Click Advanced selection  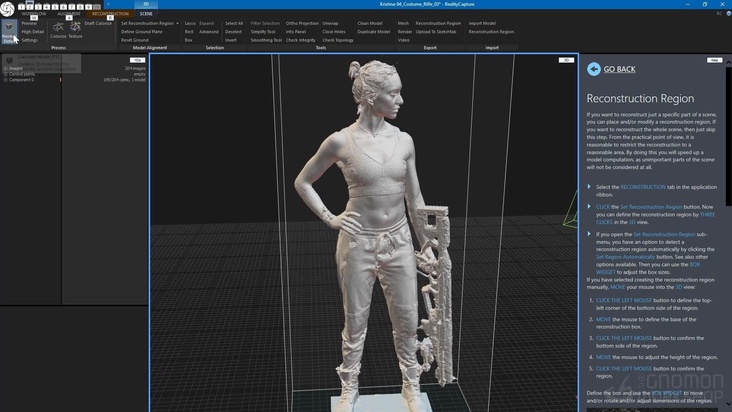[x=209, y=32]
